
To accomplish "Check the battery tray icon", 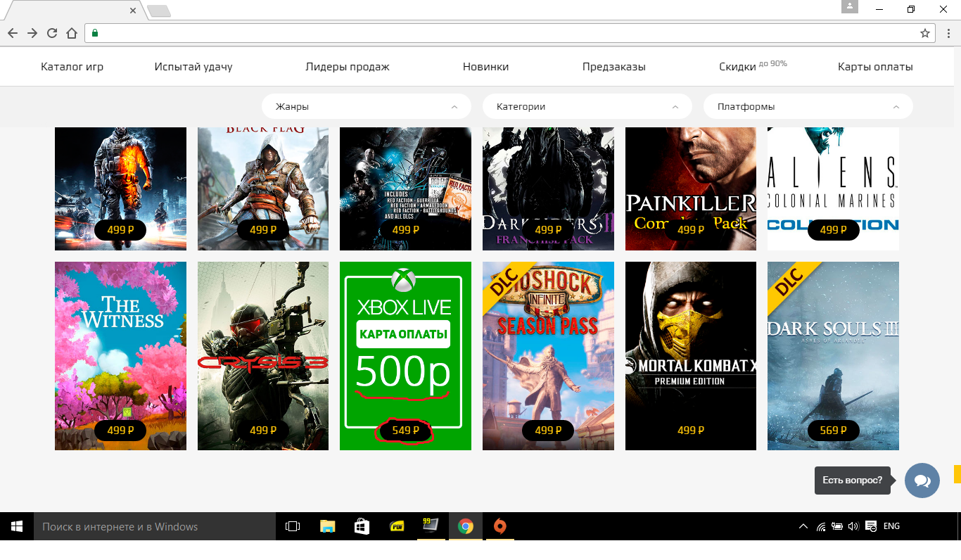I will [x=837, y=526].
